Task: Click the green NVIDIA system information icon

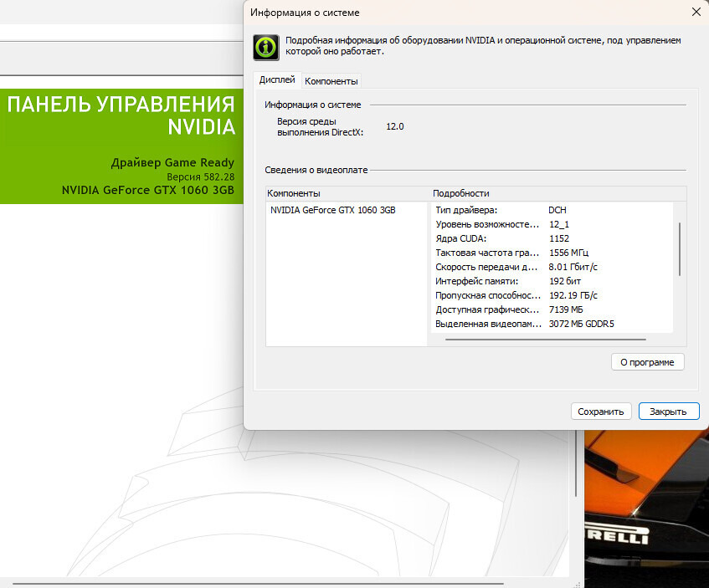Action: (266, 47)
